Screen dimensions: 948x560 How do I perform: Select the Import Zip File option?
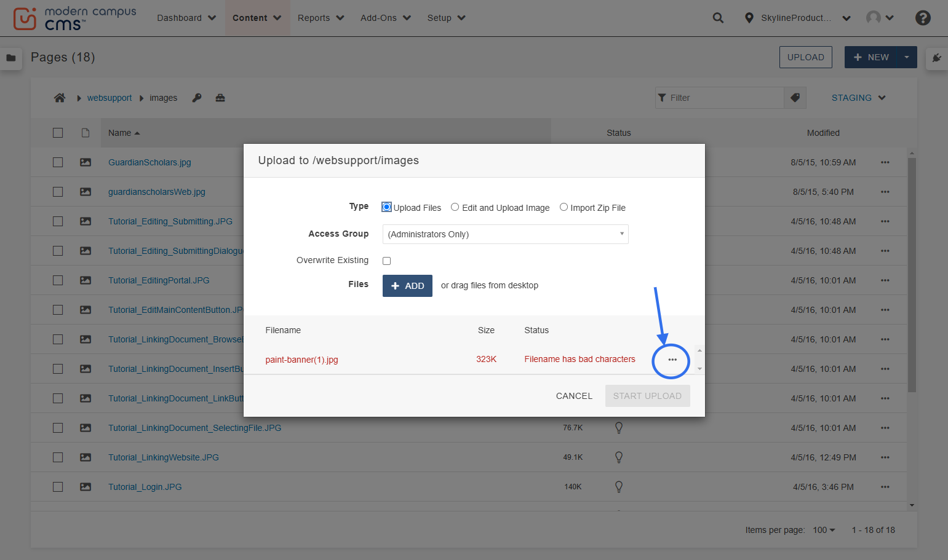coord(564,207)
